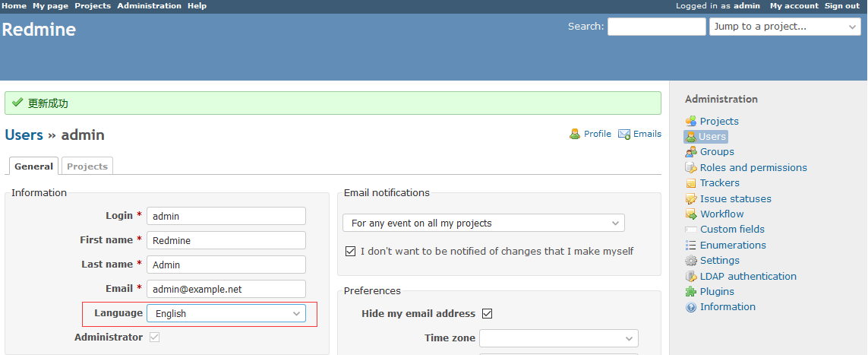Viewport: 868px width, 355px height.
Task: Click the Projects icon in Administration sidebar
Action: pos(690,122)
